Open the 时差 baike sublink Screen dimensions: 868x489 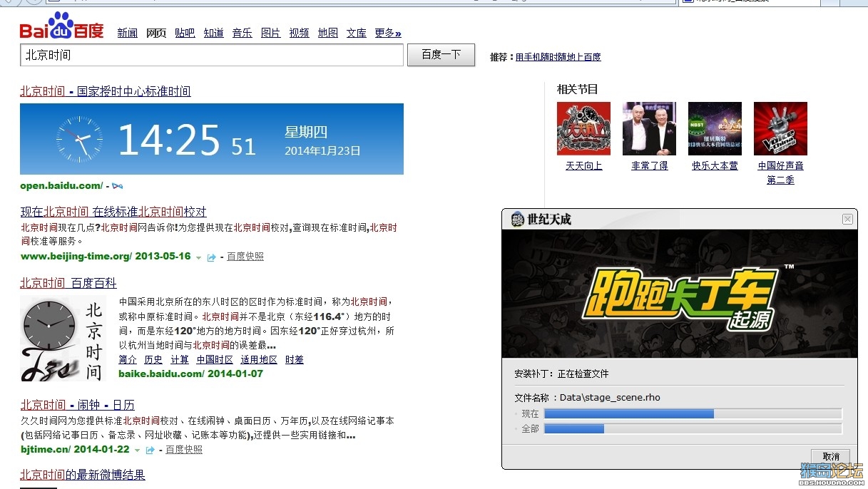[x=295, y=360]
